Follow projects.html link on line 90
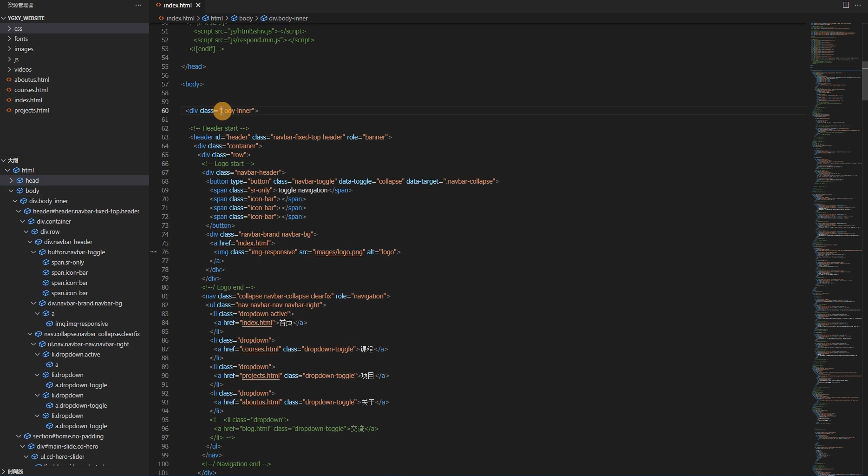Image resolution: width=868 pixels, height=476 pixels. tap(261, 376)
